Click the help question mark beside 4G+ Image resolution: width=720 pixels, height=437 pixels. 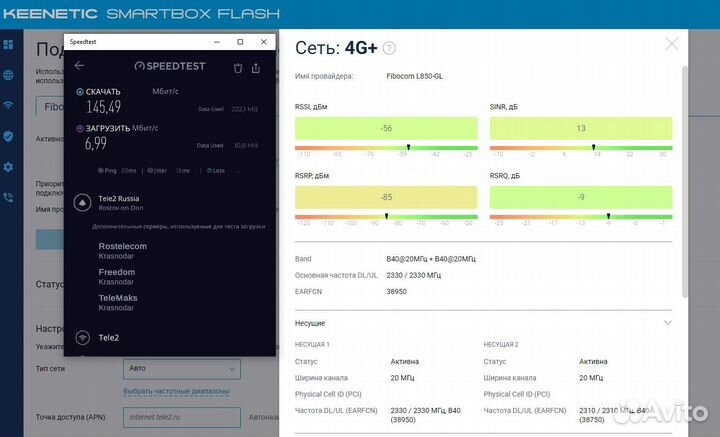[389, 48]
